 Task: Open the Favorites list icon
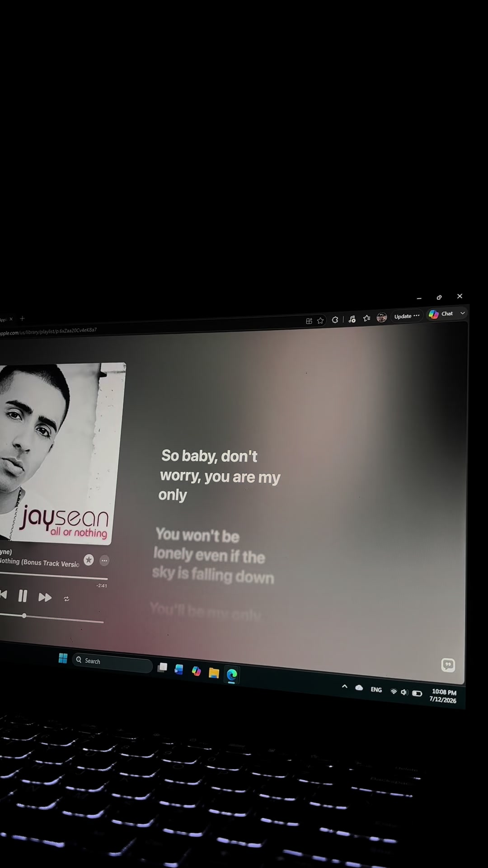coord(367,318)
